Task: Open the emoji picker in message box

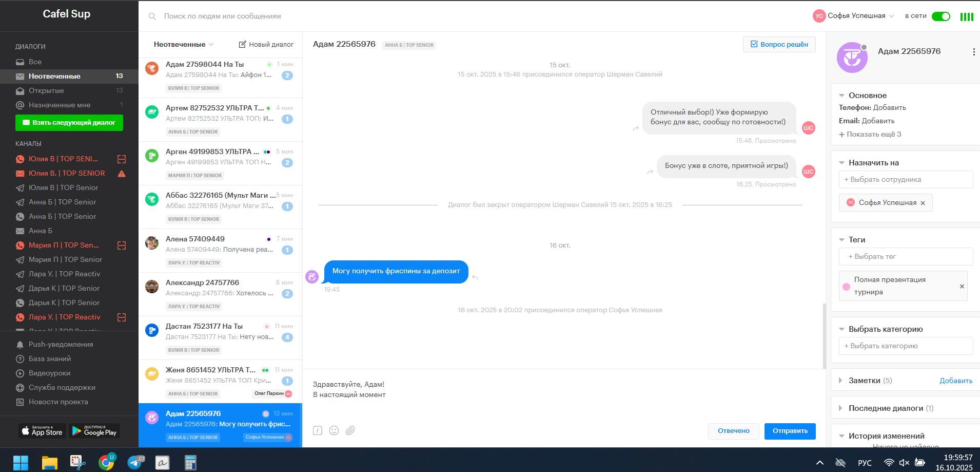Action: 334,430
